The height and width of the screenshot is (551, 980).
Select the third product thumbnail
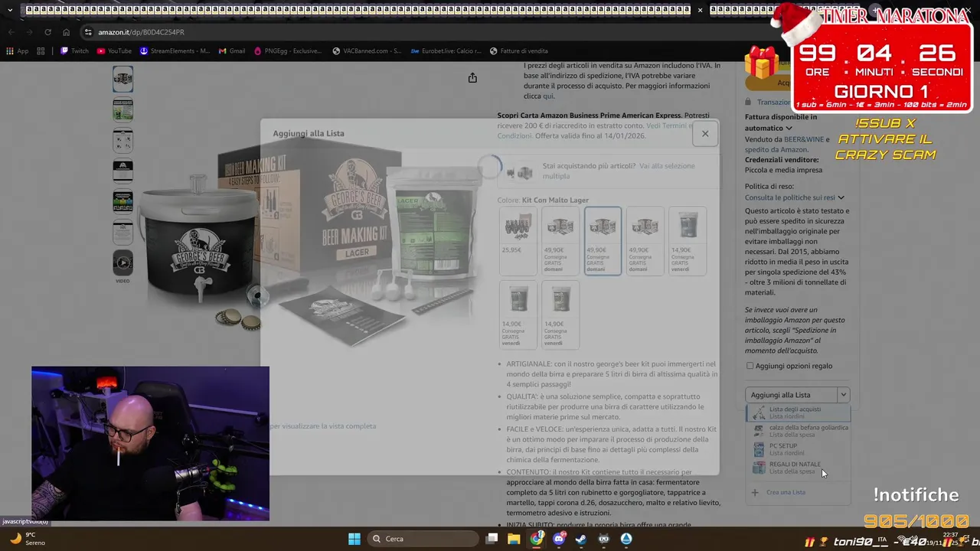[x=122, y=141]
